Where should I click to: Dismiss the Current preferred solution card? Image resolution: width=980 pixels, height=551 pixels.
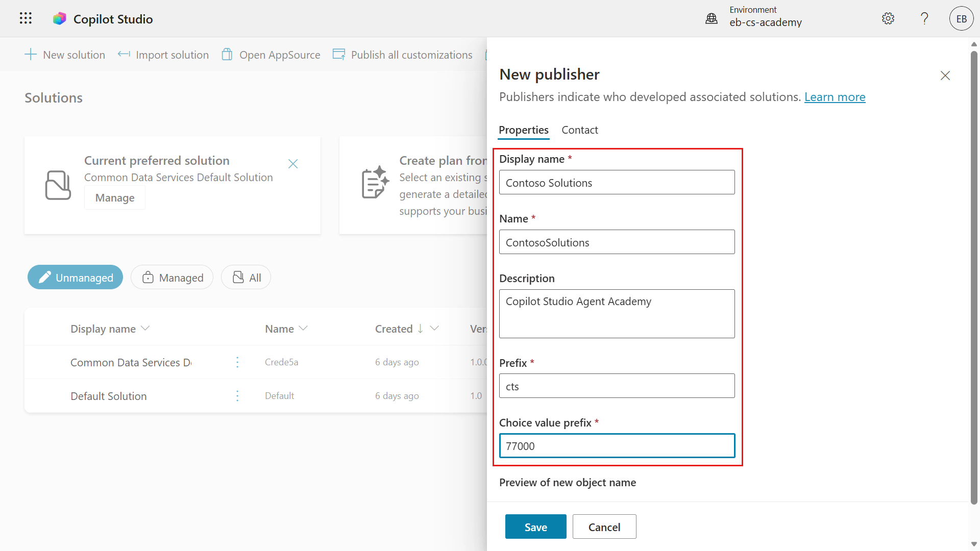pyautogui.click(x=293, y=164)
